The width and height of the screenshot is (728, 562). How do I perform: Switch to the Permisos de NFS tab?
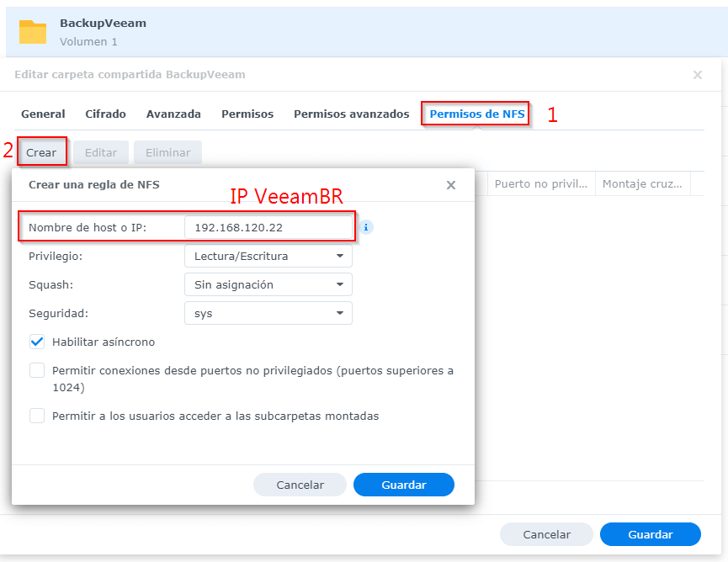point(476,114)
